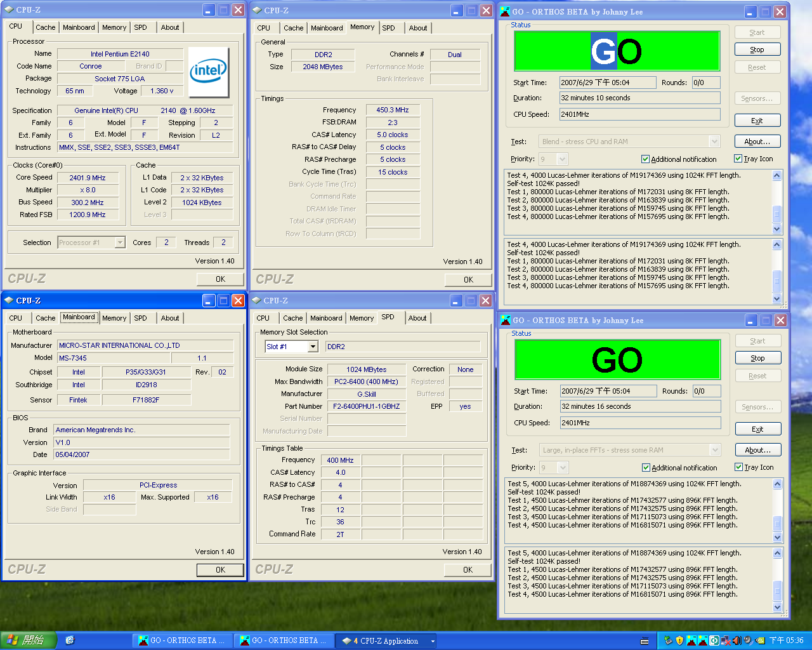Viewport: 812px width, 650px height.
Task: Open the NVIDIA tray icon
Action: [x=760, y=640]
